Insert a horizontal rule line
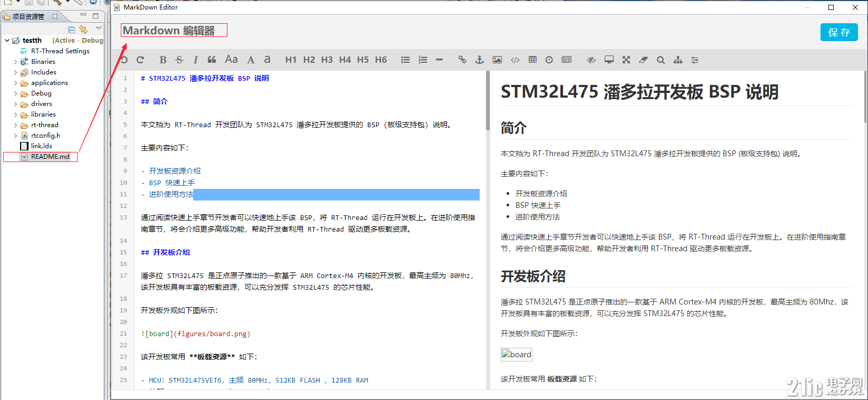The height and width of the screenshot is (400, 868). [x=439, y=60]
